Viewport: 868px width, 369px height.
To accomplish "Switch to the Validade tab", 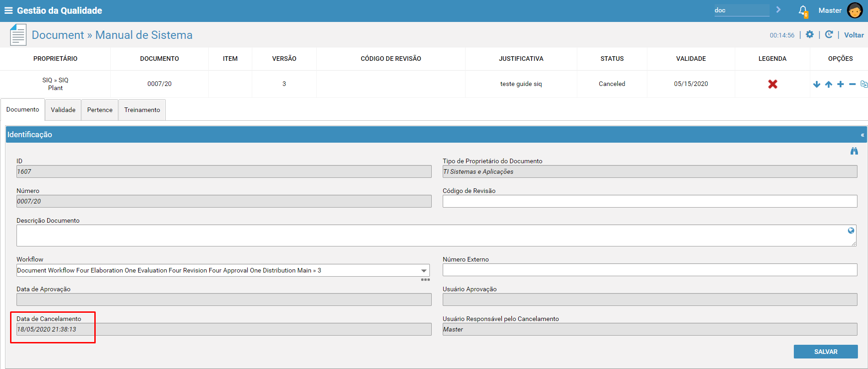I will pyautogui.click(x=63, y=110).
